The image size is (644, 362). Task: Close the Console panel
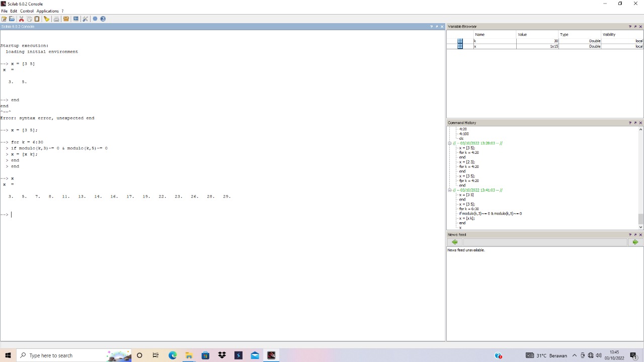tap(442, 26)
